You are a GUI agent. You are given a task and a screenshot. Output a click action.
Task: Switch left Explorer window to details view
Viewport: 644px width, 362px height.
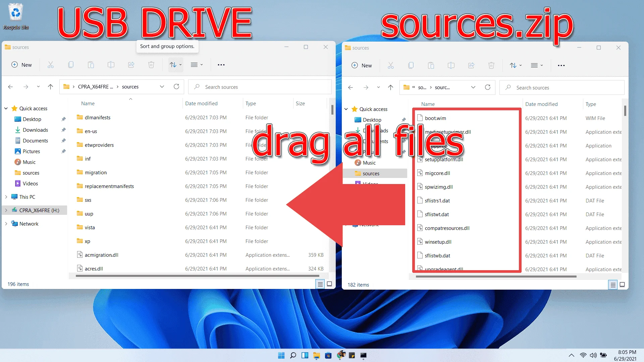320,284
